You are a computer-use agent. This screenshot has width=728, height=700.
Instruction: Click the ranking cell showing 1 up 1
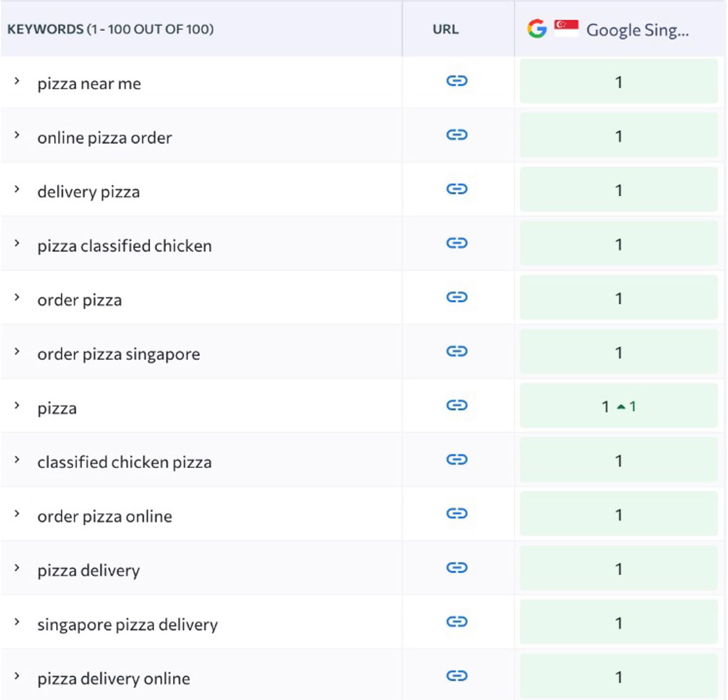tap(618, 406)
